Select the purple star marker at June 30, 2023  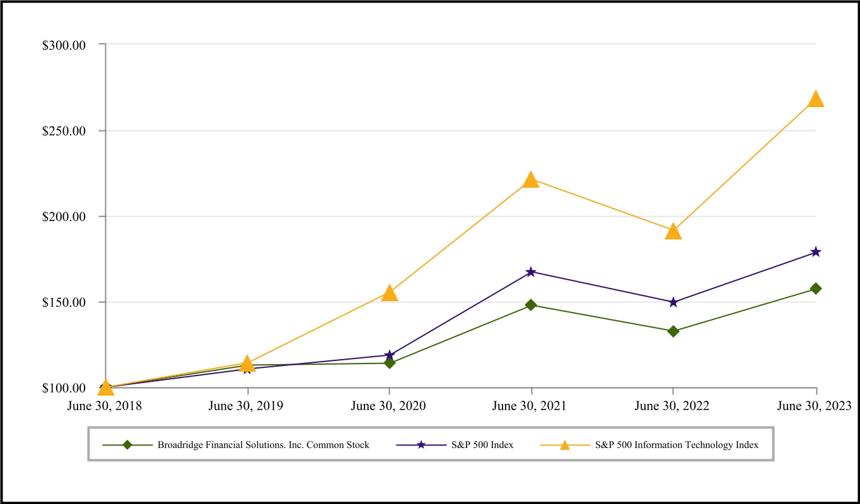tap(816, 252)
